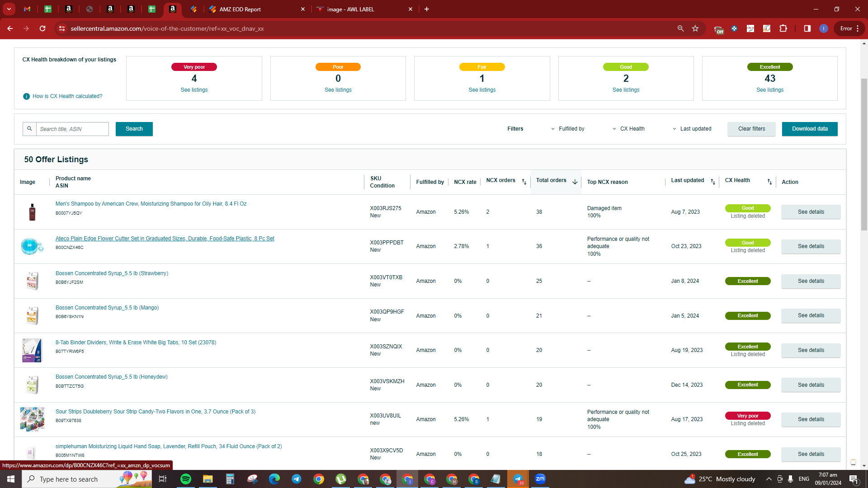Open the CX Health filter dropdown

tap(628, 129)
